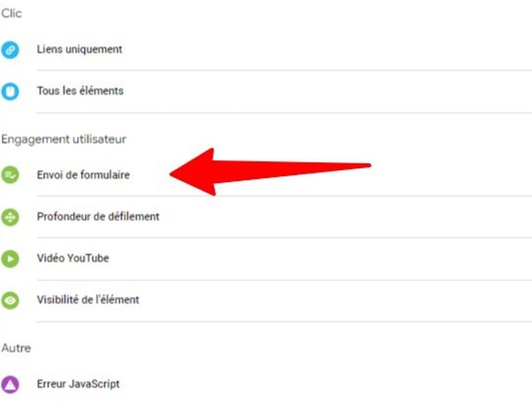Viewport: 532px width, 402px height.
Task: Click the purple warning icon for Erreur JavaScript
Action: 10,384
